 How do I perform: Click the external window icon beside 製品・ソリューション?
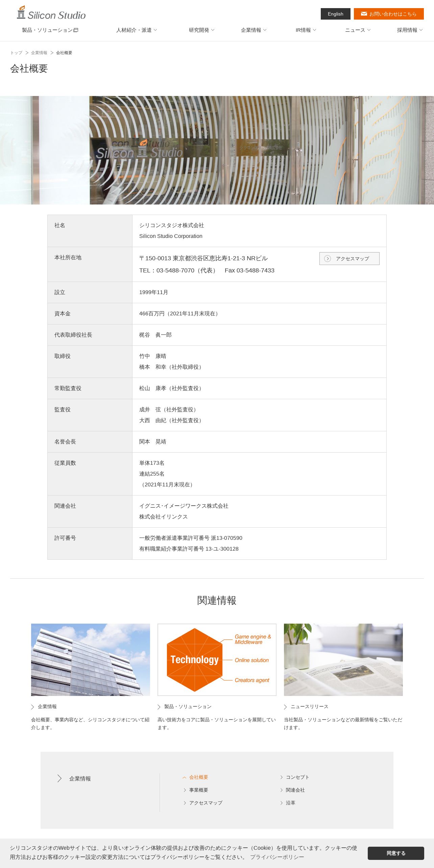click(x=76, y=30)
